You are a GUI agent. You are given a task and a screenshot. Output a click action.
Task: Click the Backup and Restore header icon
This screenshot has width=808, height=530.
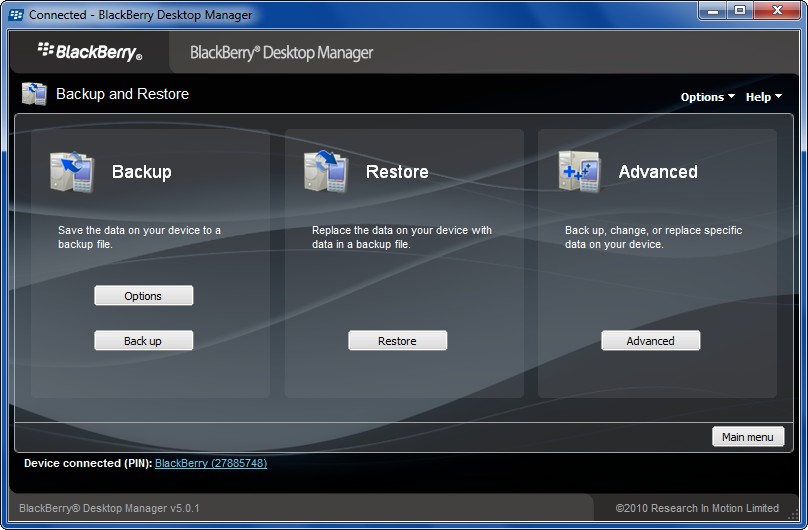pos(35,94)
